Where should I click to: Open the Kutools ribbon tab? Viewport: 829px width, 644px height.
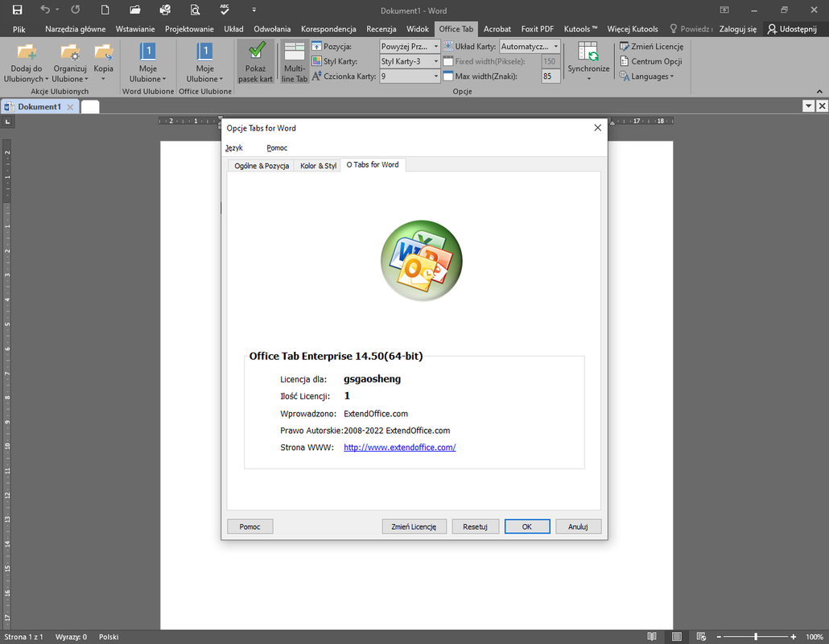pyautogui.click(x=580, y=29)
